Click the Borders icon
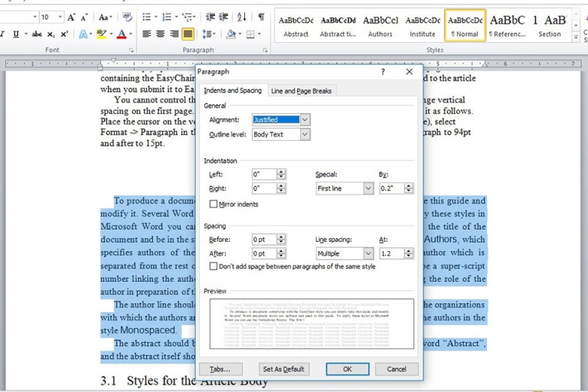The height and width of the screenshot is (392, 588). tap(250, 34)
